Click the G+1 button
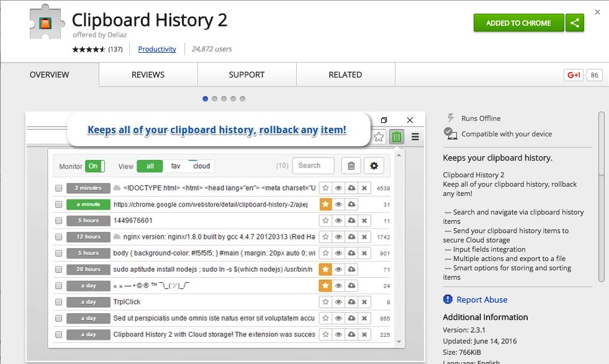The image size is (609, 364). click(x=574, y=75)
